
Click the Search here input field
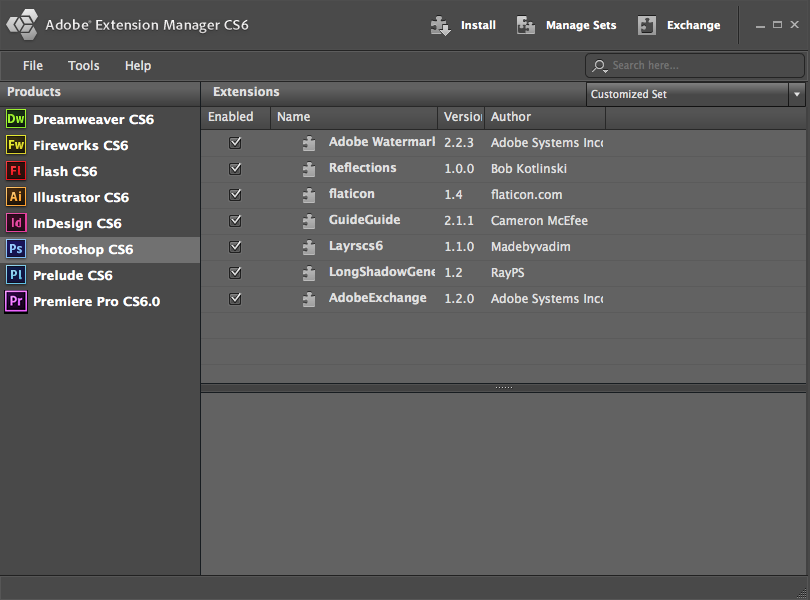(695, 66)
